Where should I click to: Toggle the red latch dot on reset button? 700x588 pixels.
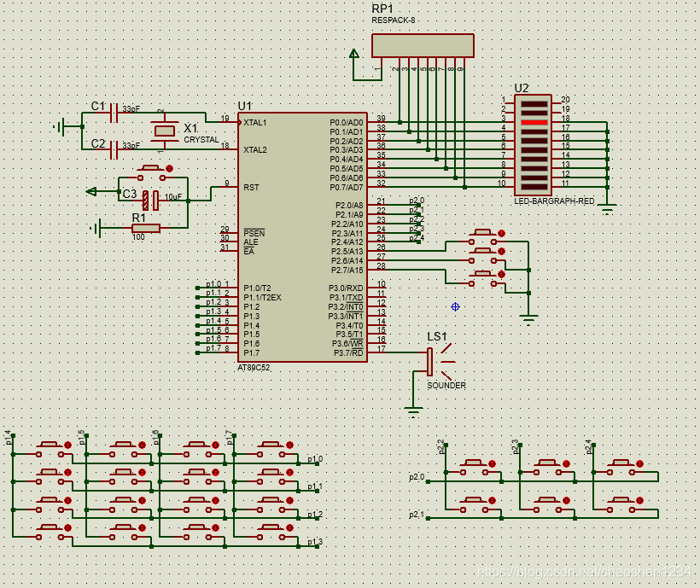click(169, 169)
